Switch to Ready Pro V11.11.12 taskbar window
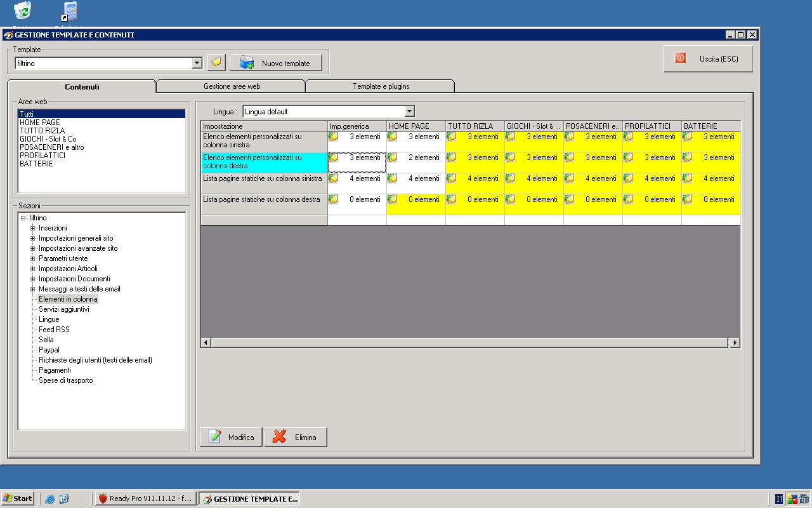 (x=146, y=498)
